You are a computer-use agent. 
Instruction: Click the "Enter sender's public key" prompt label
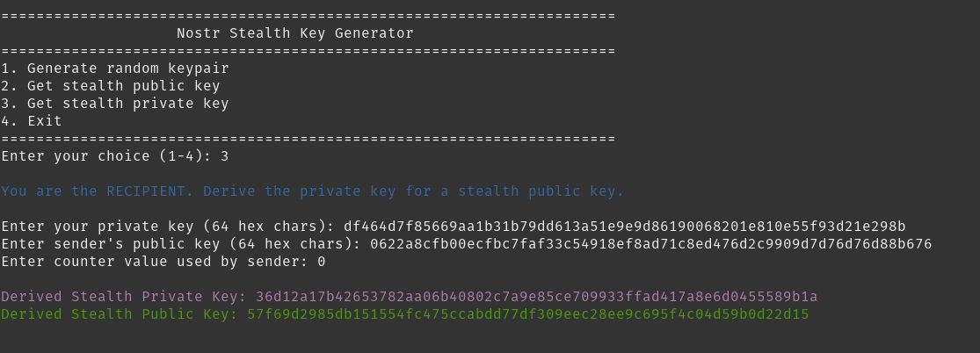point(181,243)
